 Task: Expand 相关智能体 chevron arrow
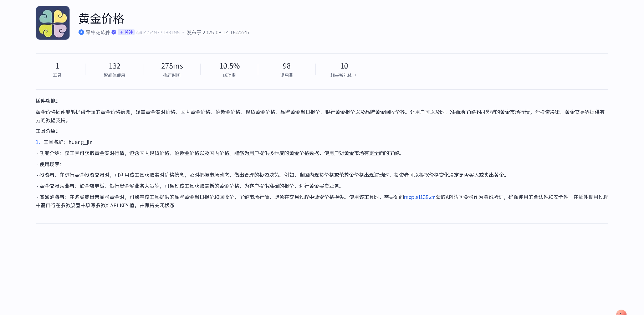[356, 75]
